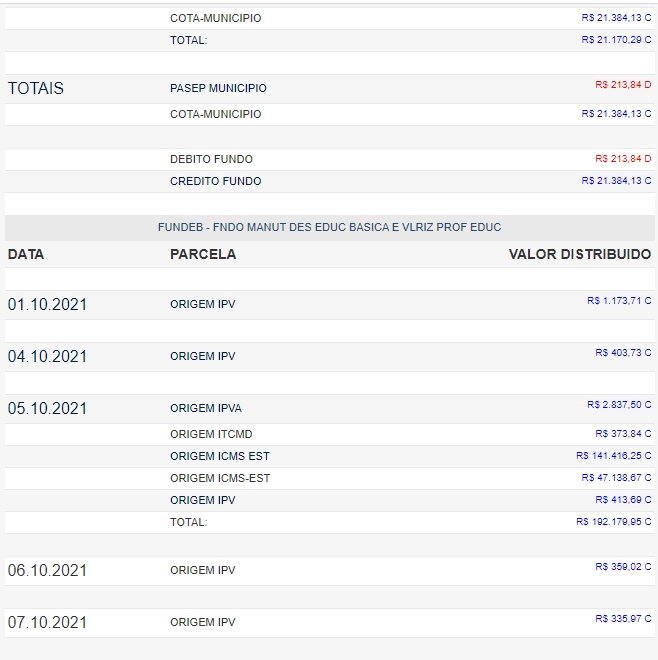
Task: Click the DATA column header
Action: click(x=26, y=254)
